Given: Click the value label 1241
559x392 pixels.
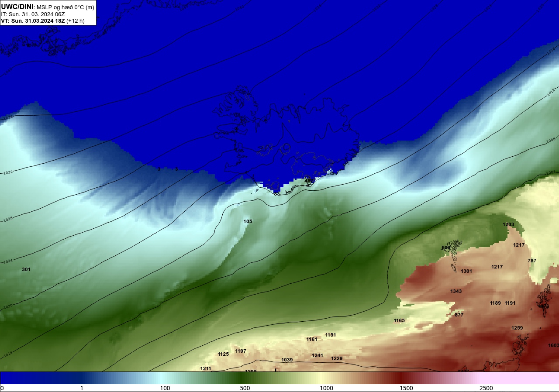Looking at the screenshot, I should 317,355.
